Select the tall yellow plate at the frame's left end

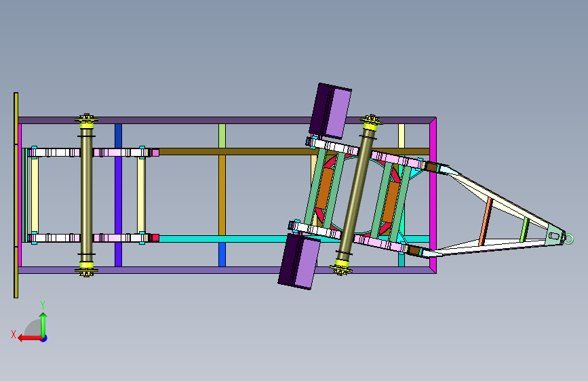(16, 195)
